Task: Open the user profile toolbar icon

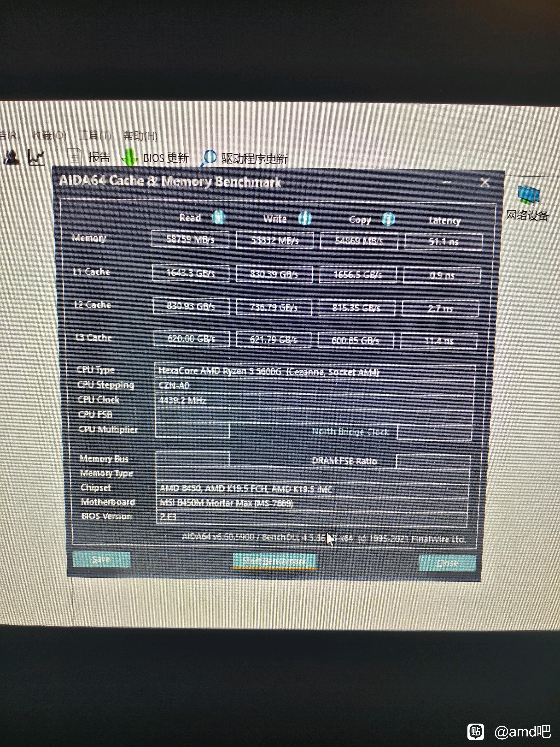Action: pyautogui.click(x=12, y=157)
